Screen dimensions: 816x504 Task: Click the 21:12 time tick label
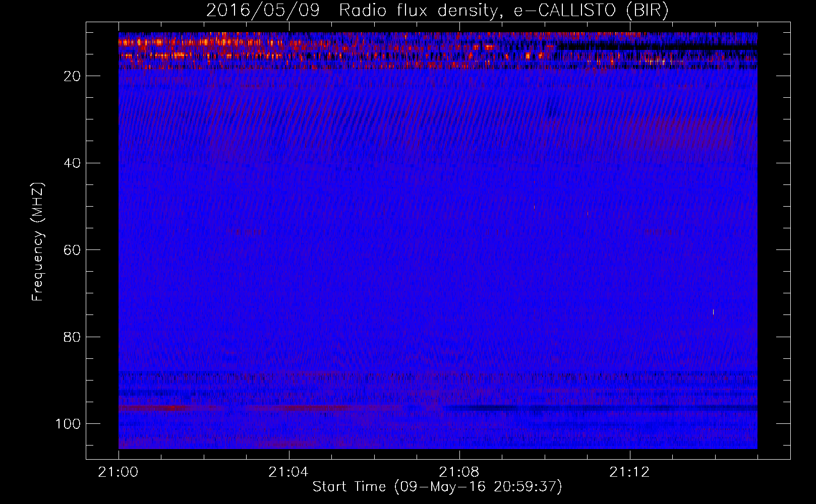click(x=630, y=472)
